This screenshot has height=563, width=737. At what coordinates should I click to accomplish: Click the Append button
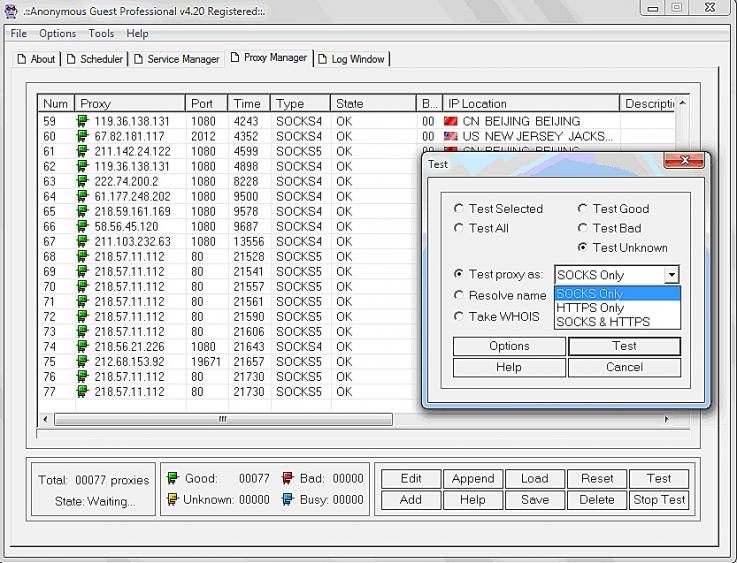pos(473,478)
